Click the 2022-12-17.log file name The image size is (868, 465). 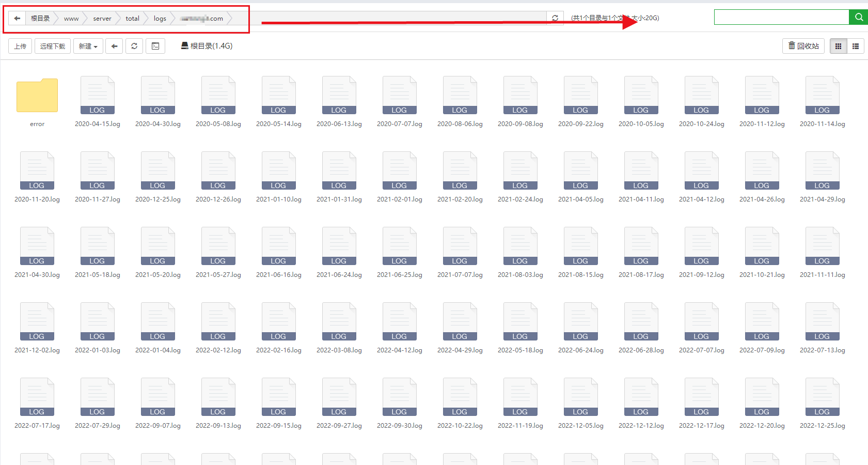[702, 426]
